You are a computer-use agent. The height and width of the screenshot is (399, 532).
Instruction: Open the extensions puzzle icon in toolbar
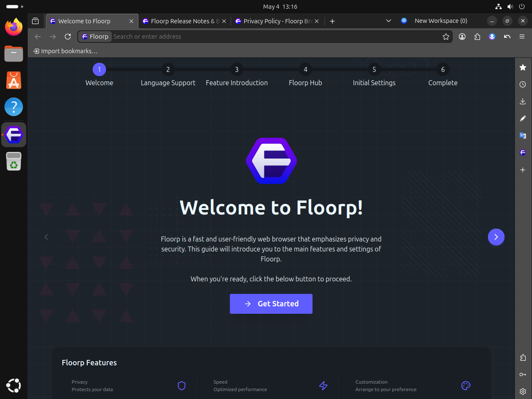point(477,37)
